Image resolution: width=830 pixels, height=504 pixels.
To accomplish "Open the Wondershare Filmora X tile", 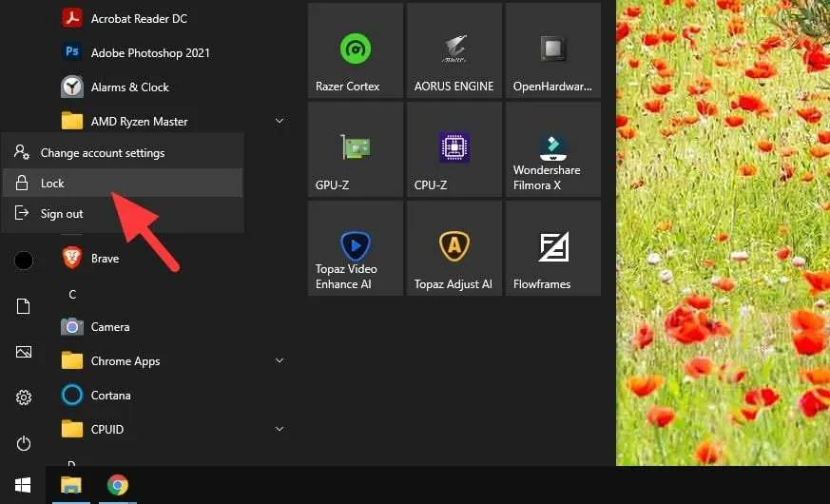I will coord(553,149).
